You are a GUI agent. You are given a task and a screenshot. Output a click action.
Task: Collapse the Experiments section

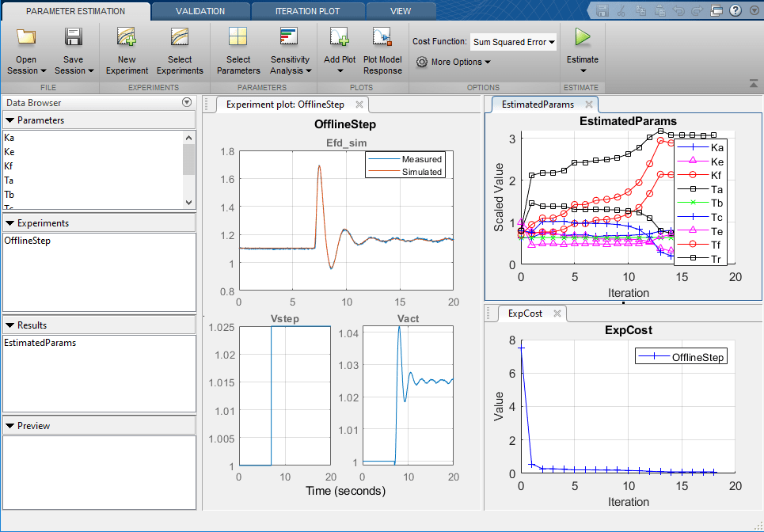pos(9,222)
